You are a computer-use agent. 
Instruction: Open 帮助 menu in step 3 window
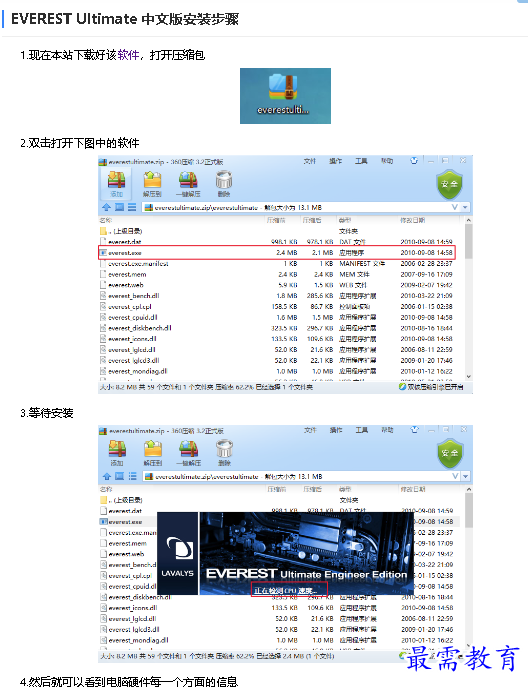(x=387, y=430)
